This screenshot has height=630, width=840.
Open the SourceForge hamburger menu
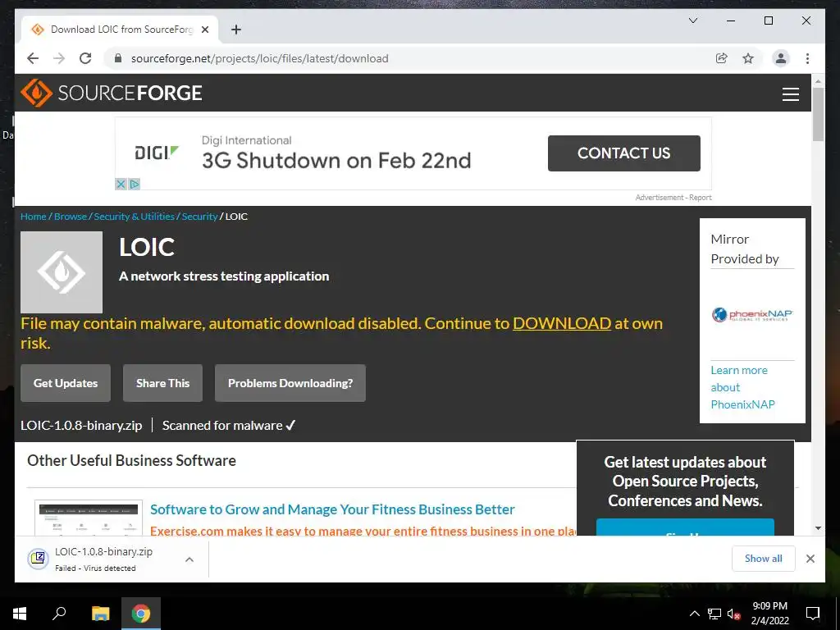790,94
